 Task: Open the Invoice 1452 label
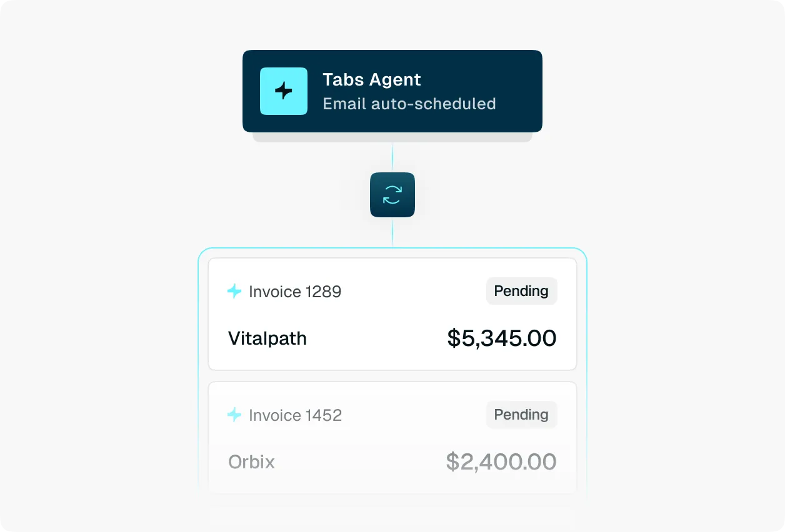tap(295, 415)
